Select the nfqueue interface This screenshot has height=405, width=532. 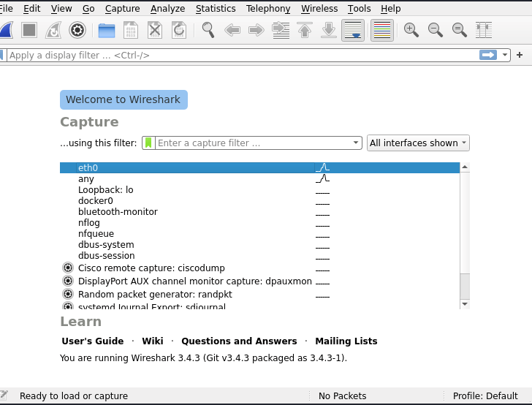260,233
